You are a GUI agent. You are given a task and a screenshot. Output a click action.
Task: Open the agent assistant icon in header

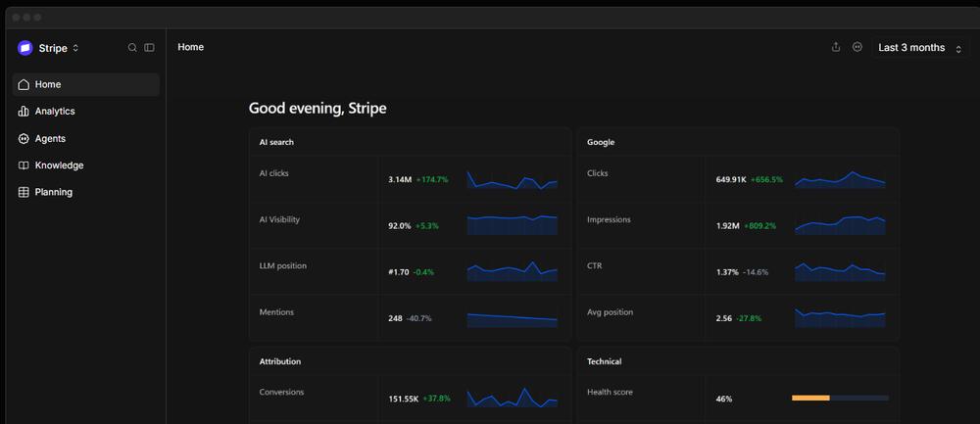click(x=857, y=47)
